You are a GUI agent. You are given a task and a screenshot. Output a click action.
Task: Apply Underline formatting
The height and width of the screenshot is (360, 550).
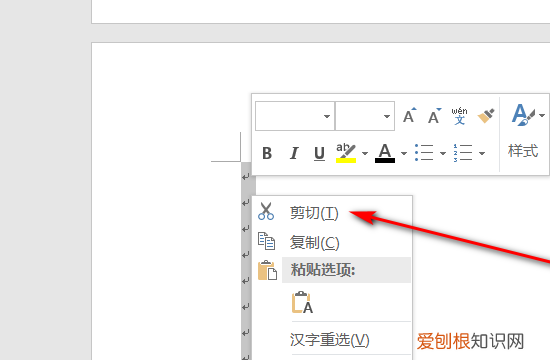click(319, 153)
